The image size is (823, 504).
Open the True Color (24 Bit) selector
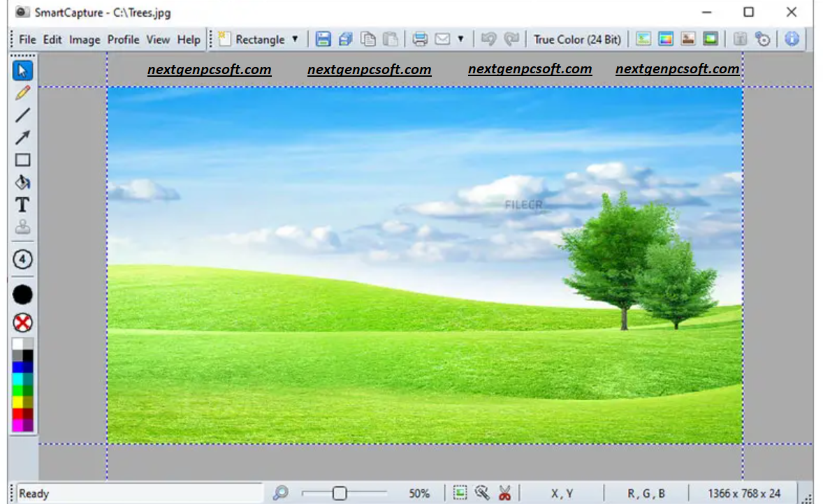tap(577, 39)
